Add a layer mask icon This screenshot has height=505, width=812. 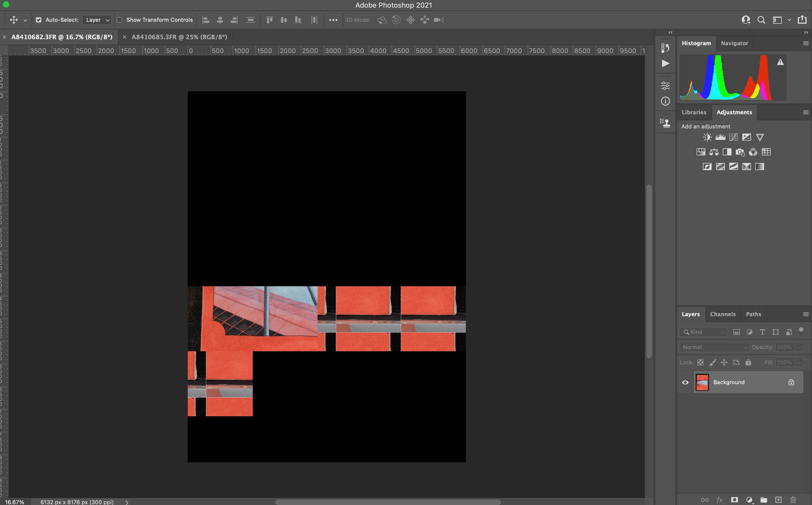coord(734,500)
